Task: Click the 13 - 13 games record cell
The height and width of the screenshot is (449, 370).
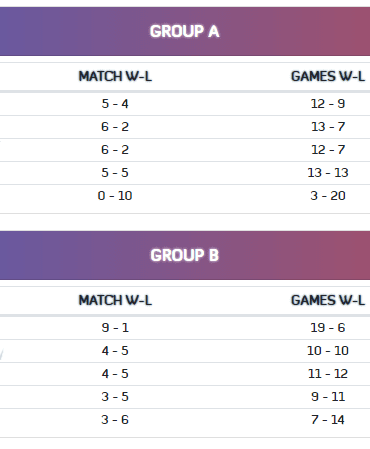Action: pyautogui.click(x=328, y=173)
